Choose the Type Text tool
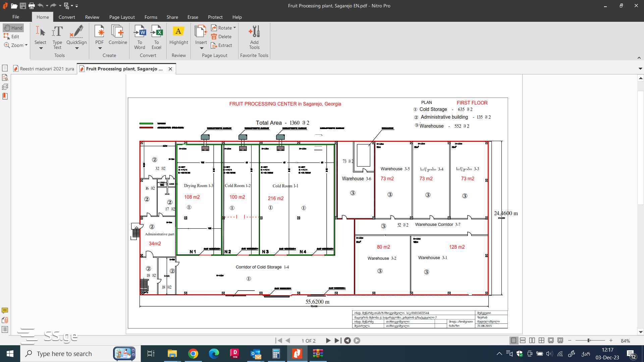Screen dimensions: 644x362 (57, 37)
